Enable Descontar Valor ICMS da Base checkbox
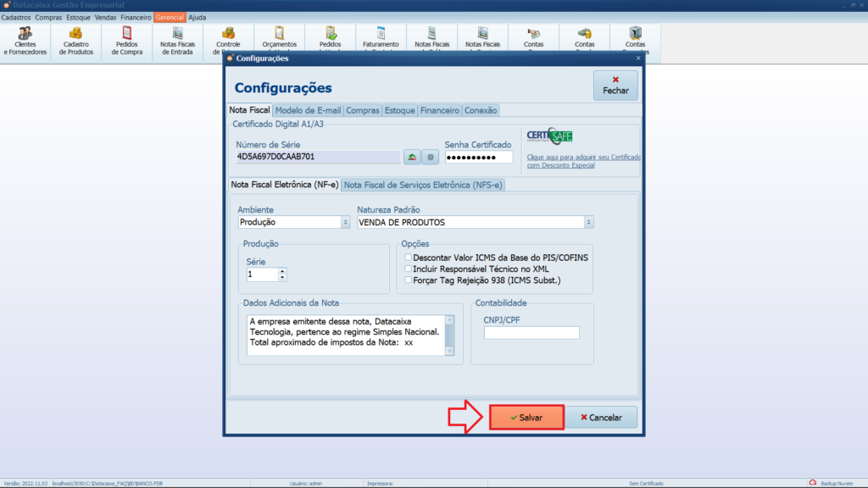868x488 pixels. (x=409, y=258)
